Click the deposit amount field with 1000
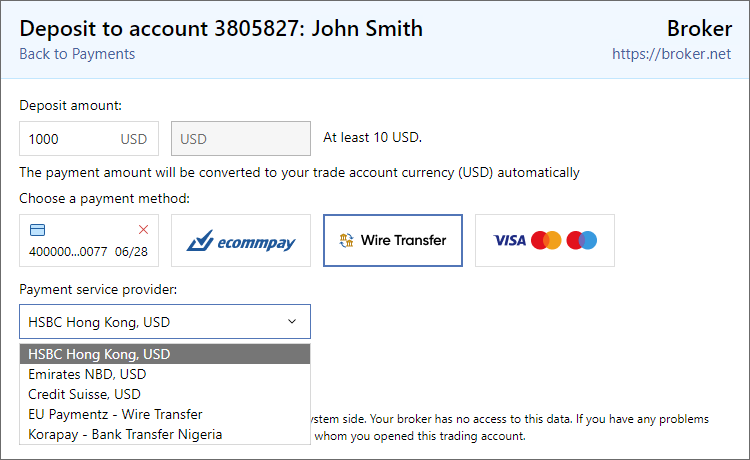This screenshot has height=460, width=750. pyautogui.click(x=89, y=139)
